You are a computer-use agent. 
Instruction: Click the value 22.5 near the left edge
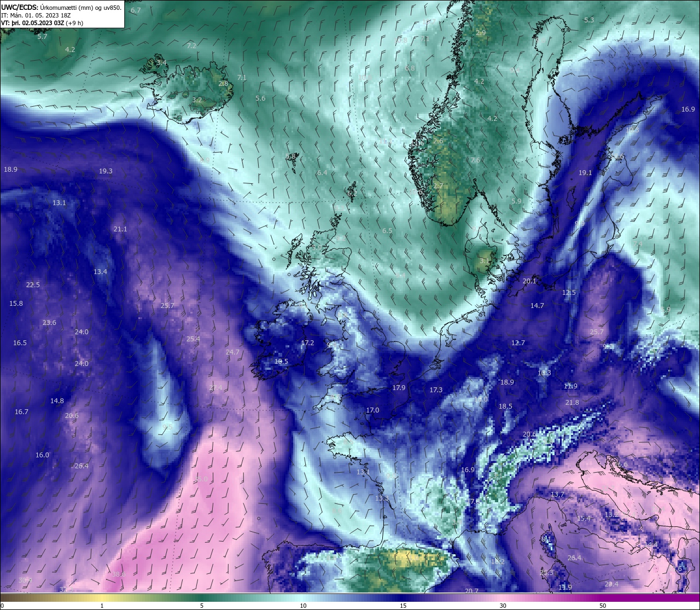(x=33, y=285)
